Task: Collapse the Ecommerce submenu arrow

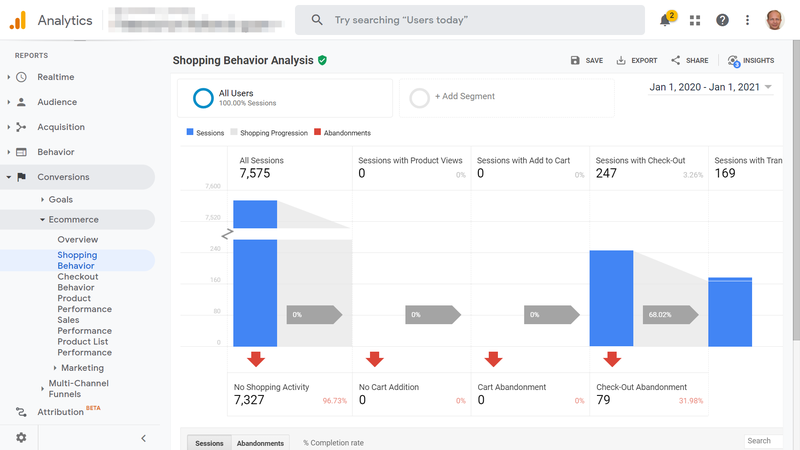Action: pos(42,219)
